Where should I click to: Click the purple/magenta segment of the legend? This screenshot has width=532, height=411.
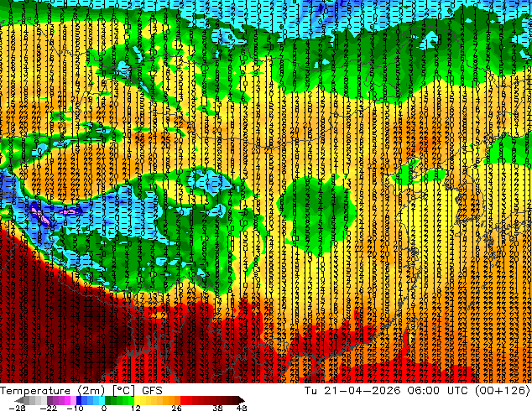(61, 400)
